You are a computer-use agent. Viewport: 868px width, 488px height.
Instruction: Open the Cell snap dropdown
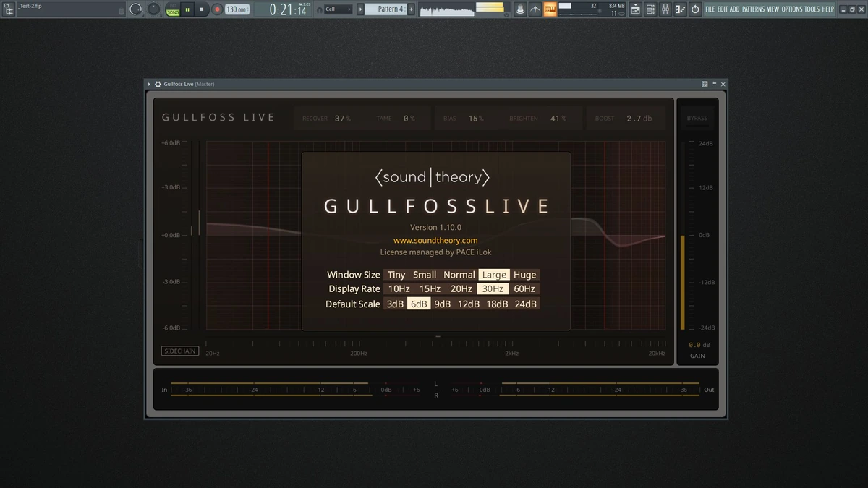click(339, 9)
